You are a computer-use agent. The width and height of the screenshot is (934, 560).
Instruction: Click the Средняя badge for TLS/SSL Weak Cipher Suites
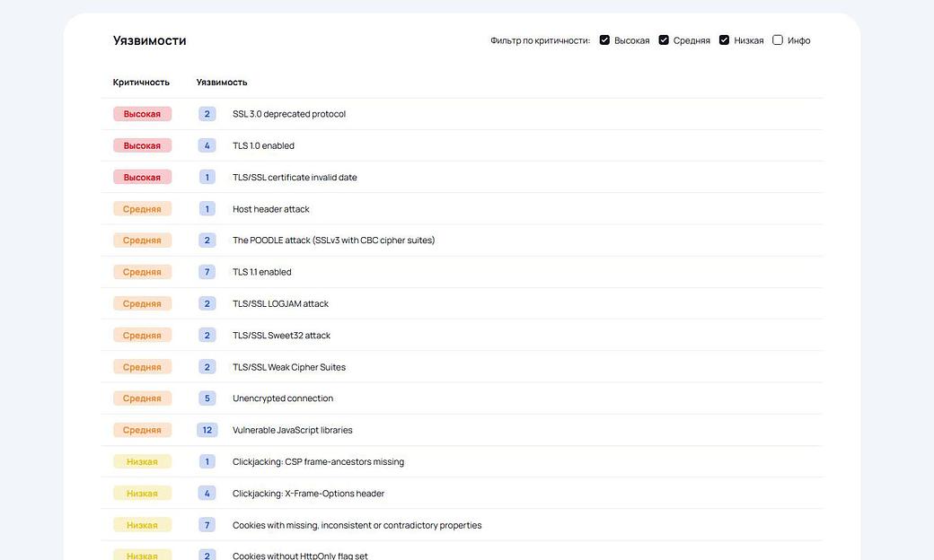pos(142,367)
